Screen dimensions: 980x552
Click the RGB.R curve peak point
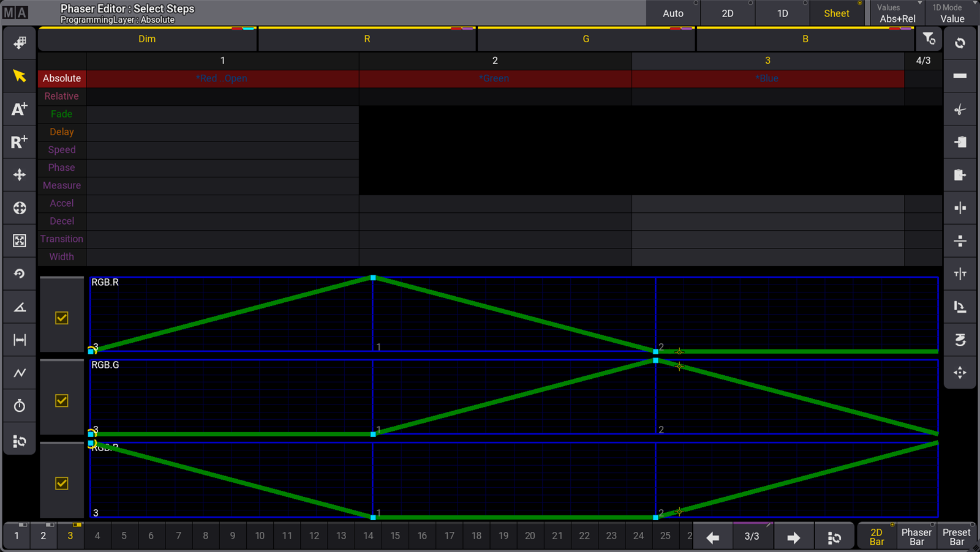pyautogui.click(x=373, y=278)
